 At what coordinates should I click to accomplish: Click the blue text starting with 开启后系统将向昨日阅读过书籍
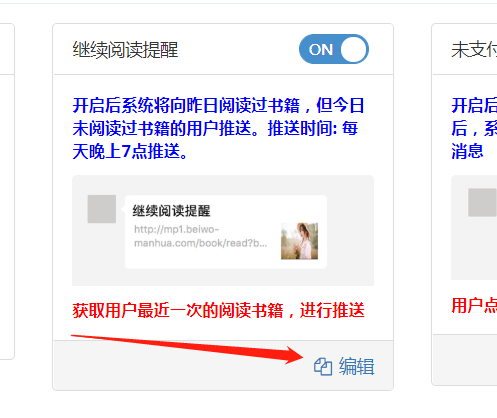click(218, 128)
